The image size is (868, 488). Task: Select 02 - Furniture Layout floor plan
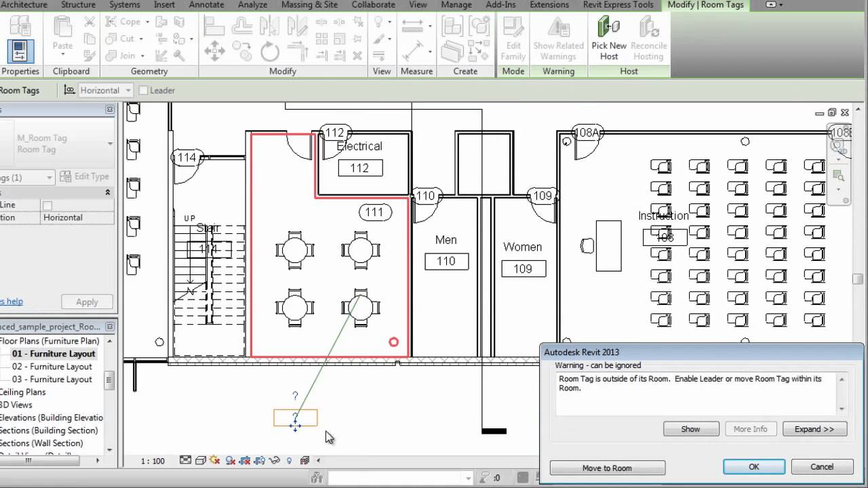[x=50, y=366]
